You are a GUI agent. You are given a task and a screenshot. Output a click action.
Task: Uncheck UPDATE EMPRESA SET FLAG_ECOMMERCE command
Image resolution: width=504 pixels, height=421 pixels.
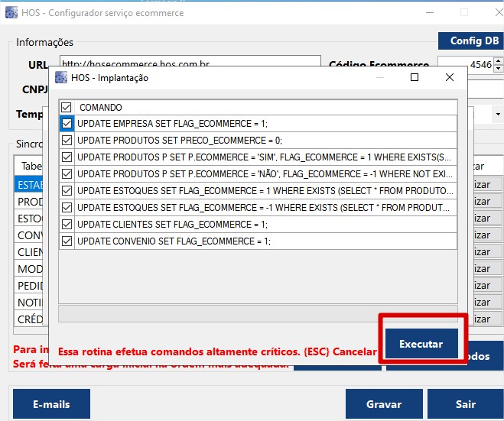[x=67, y=123]
